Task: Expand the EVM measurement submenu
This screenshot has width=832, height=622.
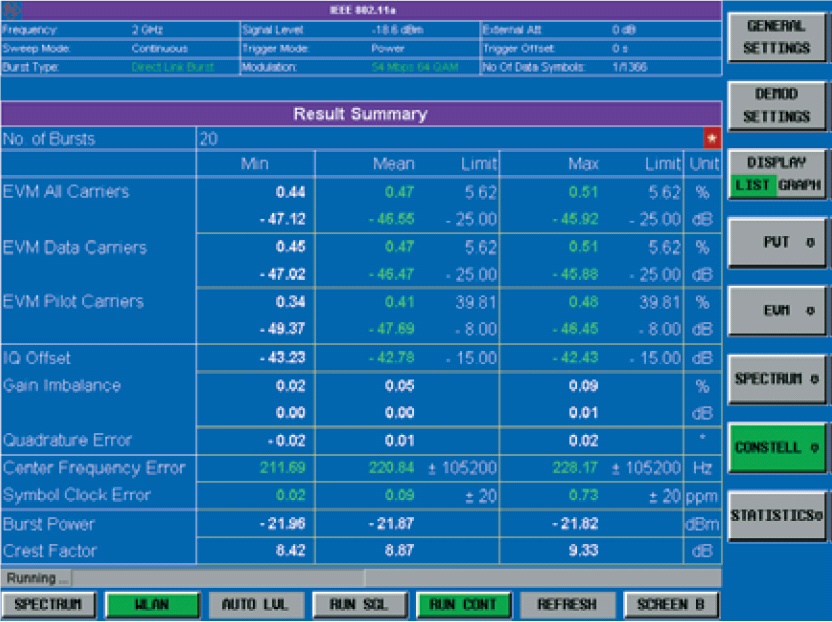Action: (x=777, y=310)
